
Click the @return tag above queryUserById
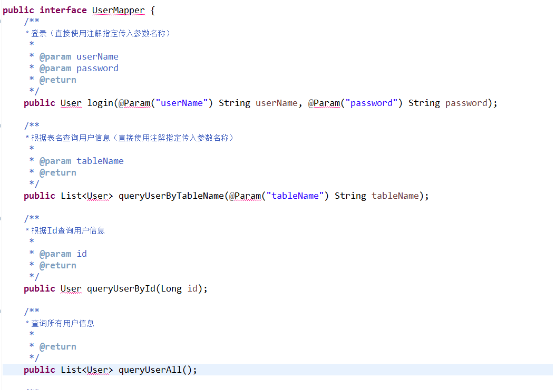click(58, 265)
